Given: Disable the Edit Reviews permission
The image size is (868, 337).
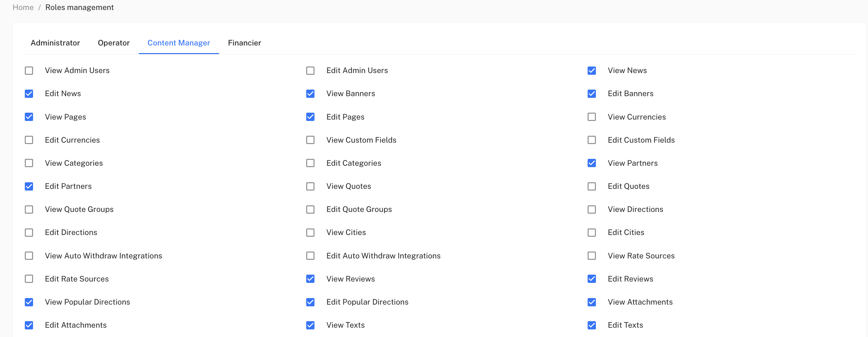Looking at the screenshot, I should tap(592, 279).
